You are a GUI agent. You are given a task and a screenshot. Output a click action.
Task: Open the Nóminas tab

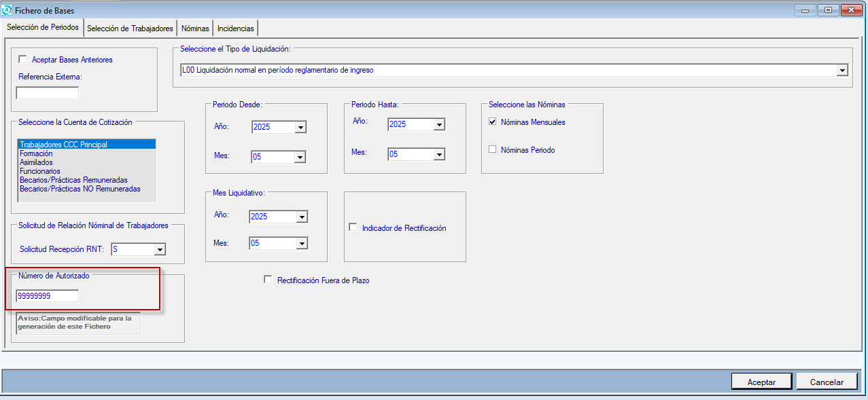195,29
